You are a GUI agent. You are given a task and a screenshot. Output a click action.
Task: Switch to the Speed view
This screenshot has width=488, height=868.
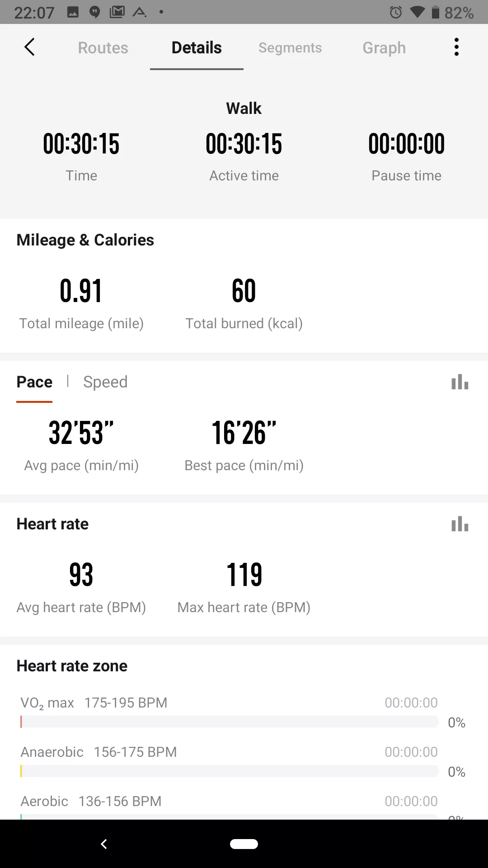(105, 382)
